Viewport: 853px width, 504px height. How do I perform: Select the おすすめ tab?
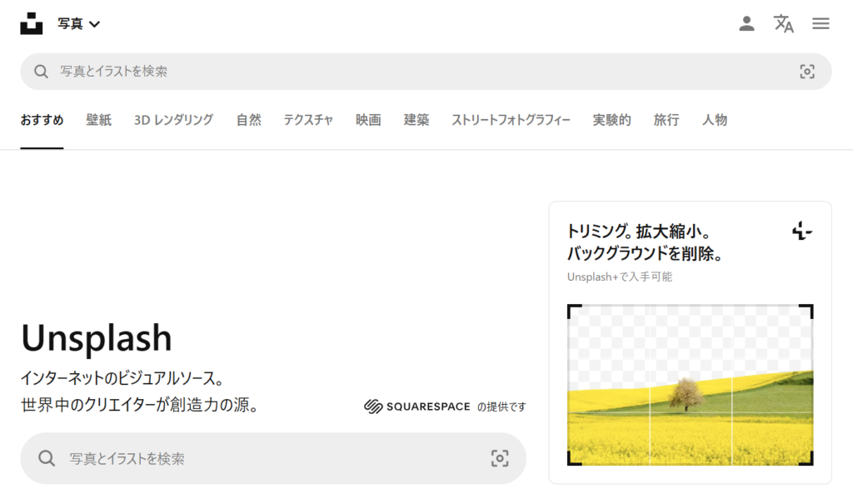pyautogui.click(x=42, y=120)
